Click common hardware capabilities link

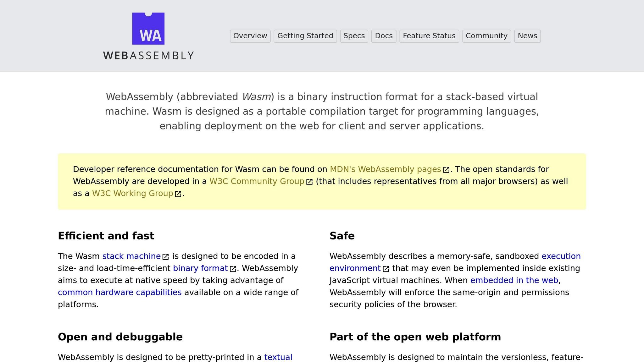click(x=120, y=293)
